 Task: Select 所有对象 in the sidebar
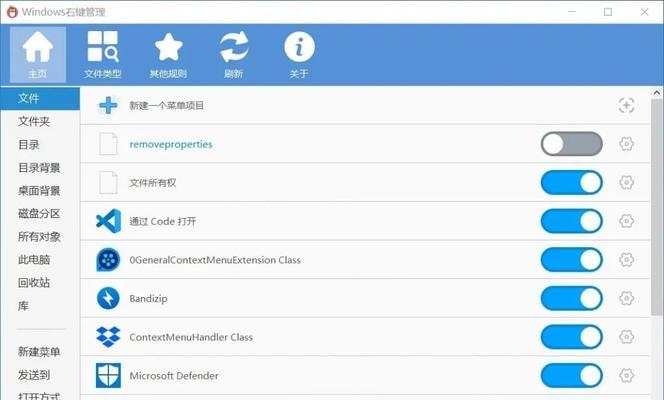pyautogui.click(x=40, y=237)
